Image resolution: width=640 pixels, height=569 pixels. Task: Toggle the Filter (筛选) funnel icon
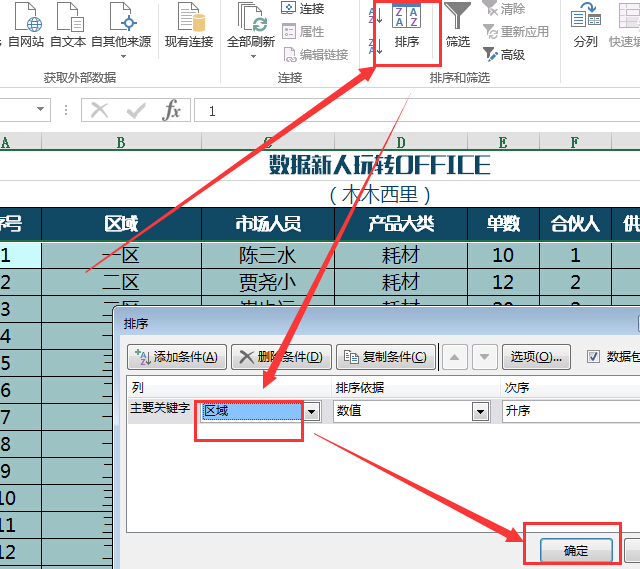458,24
